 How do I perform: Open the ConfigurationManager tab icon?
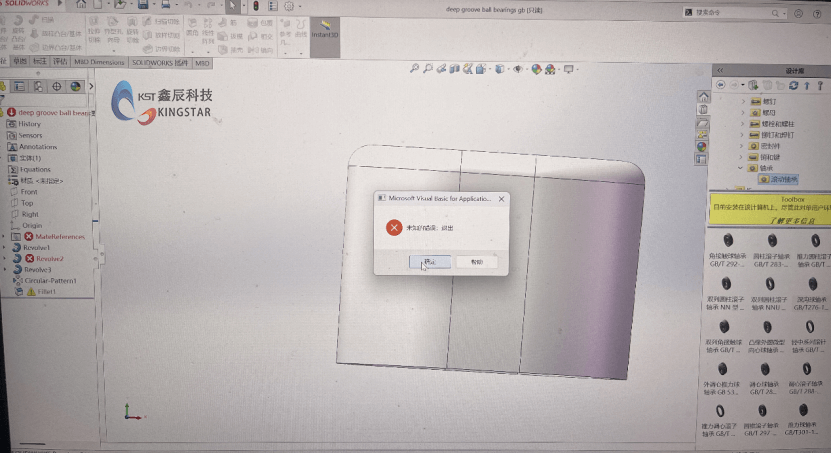38,86
